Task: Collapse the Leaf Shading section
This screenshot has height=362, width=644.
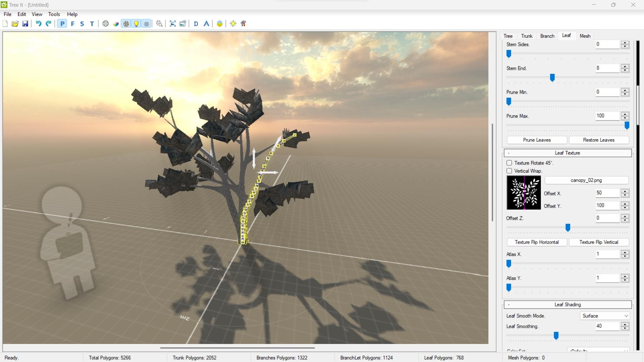Action: click(509, 305)
